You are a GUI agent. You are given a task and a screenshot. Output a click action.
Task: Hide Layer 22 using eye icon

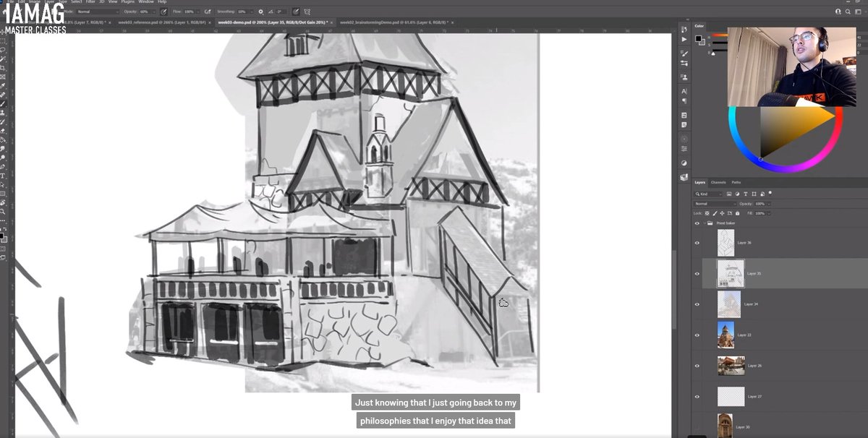(697, 335)
